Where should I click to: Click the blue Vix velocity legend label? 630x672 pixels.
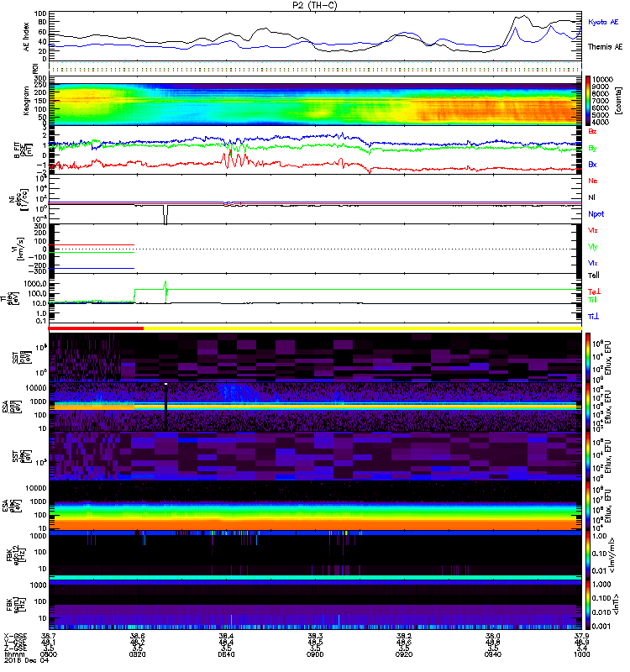[x=593, y=264]
